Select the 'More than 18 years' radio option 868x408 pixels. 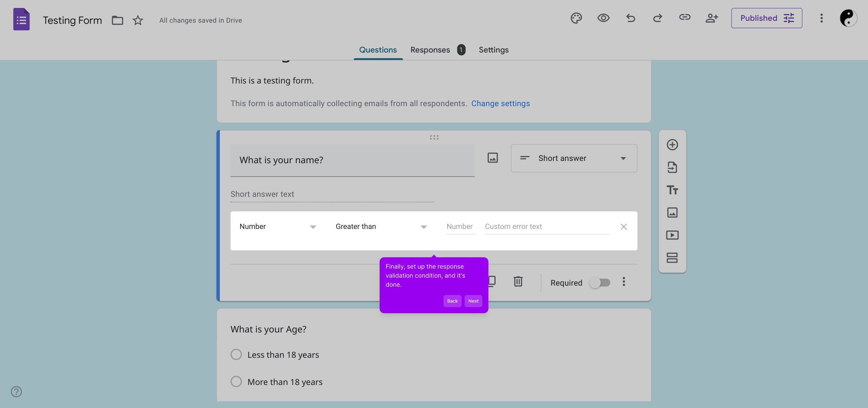point(236,382)
